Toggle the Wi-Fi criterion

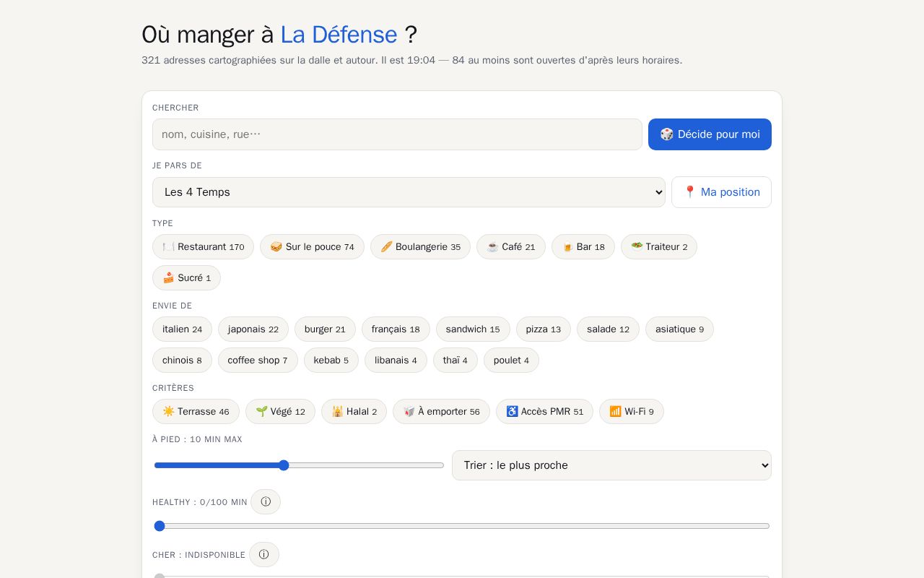coord(632,412)
